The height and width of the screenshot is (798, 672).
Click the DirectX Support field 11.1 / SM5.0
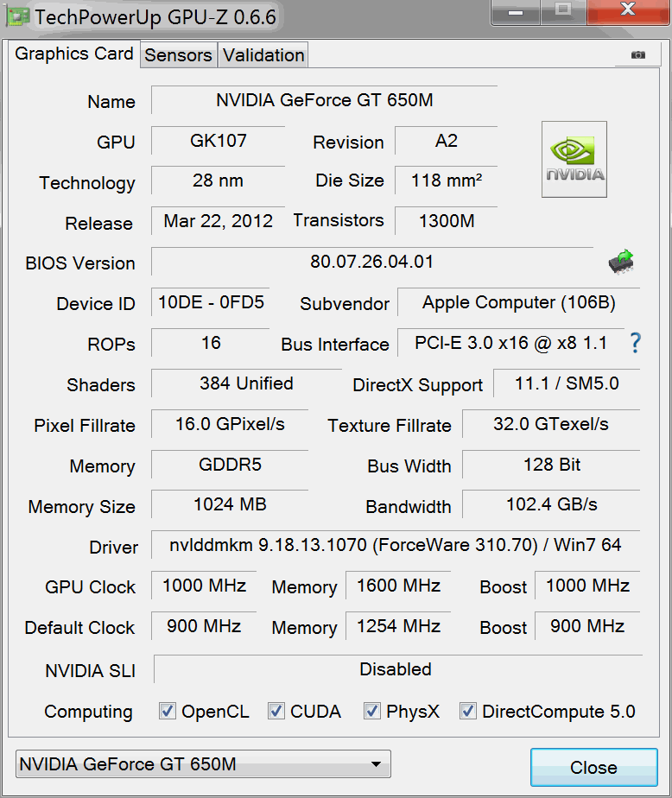pyautogui.click(x=567, y=383)
